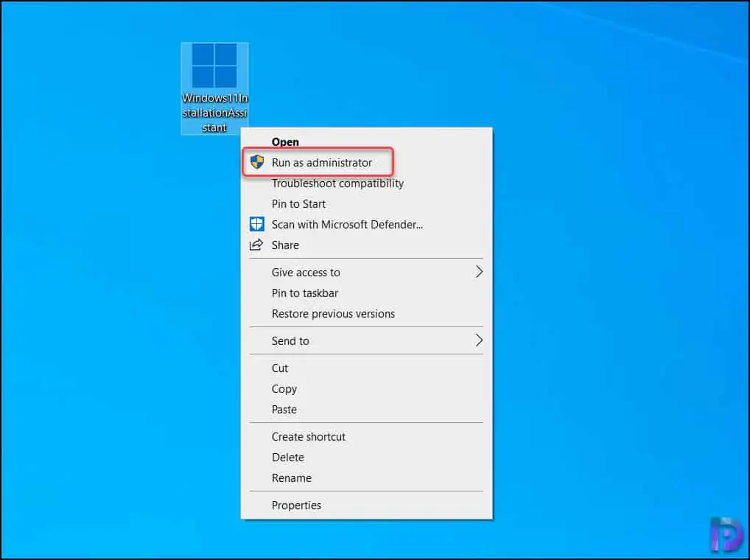This screenshot has width=750, height=560.
Task: Select Copy in the context menu
Action: pyautogui.click(x=366, y=388)
